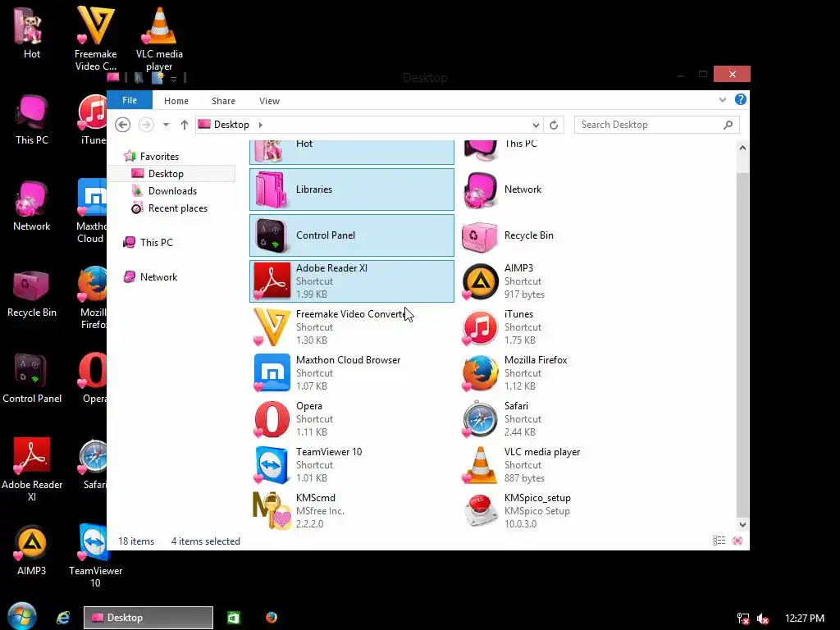840x630 pixels.
Task: Click Hot desktop icon
Action: pos(31,32)
